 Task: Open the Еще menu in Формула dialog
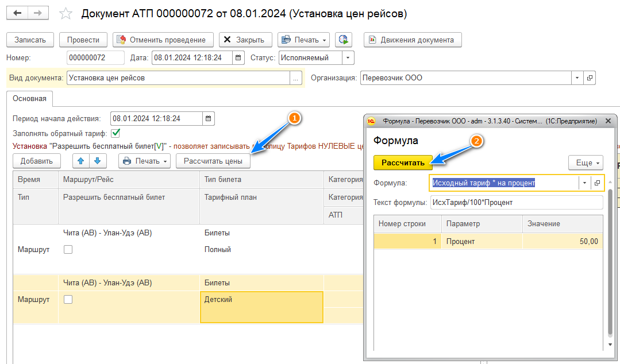pyautogui.click(x=586, y=162)
